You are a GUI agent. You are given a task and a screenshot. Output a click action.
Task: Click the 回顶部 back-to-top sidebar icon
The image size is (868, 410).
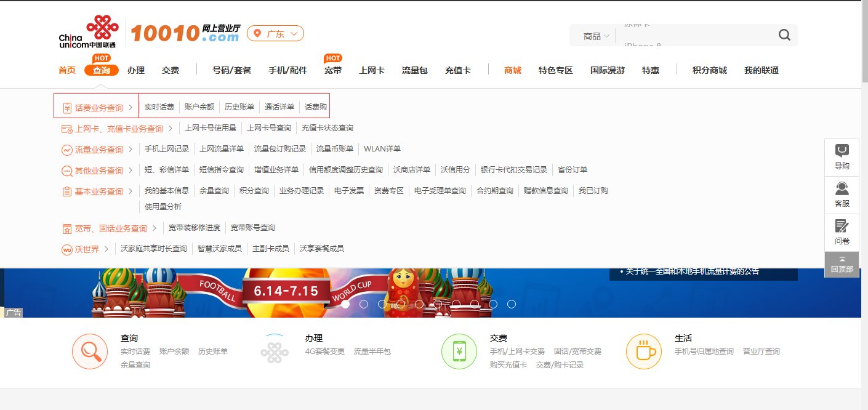tap(842, 264)
